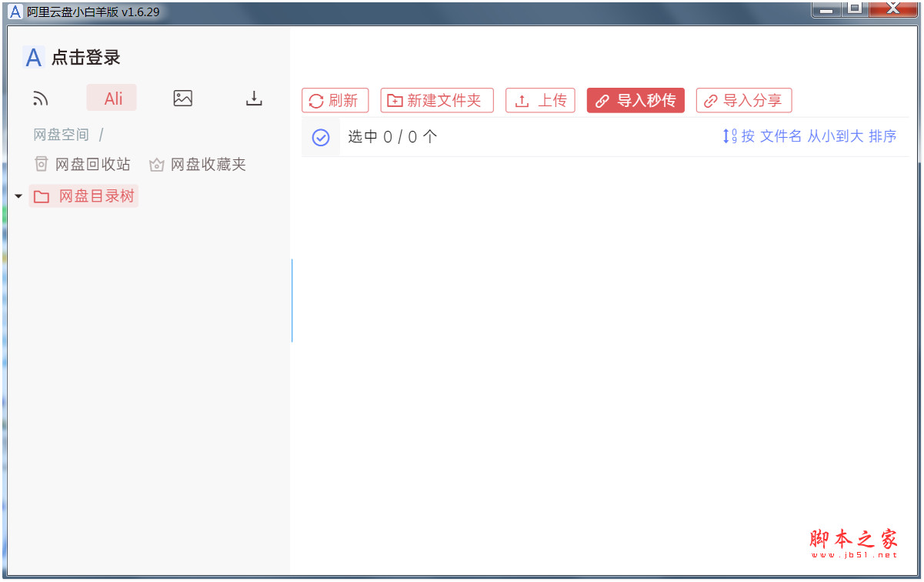Click the 网盘空间 breadcrumb

pos(62,135)
